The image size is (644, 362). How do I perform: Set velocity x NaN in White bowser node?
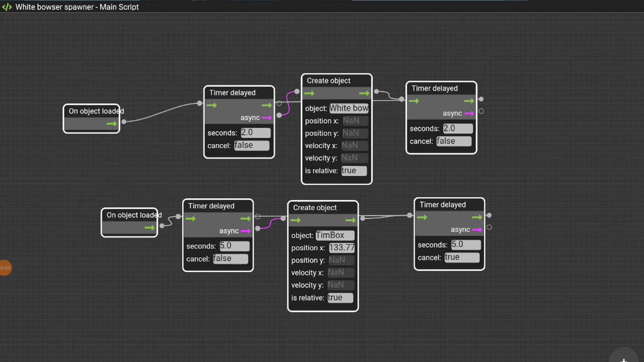(355, 145)
